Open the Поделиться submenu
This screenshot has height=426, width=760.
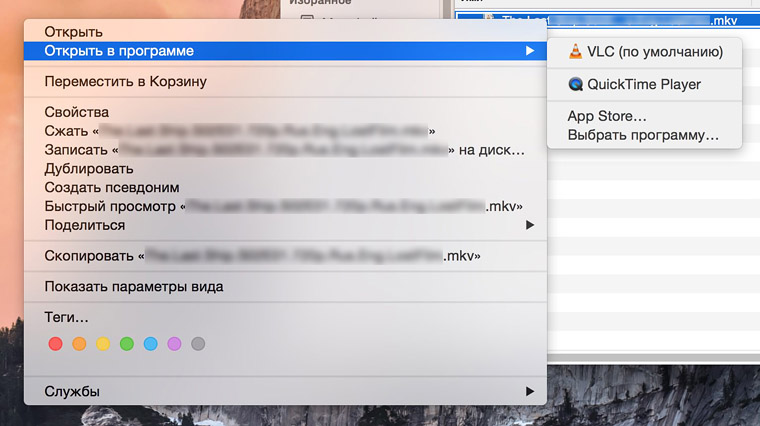click(285, 225)
